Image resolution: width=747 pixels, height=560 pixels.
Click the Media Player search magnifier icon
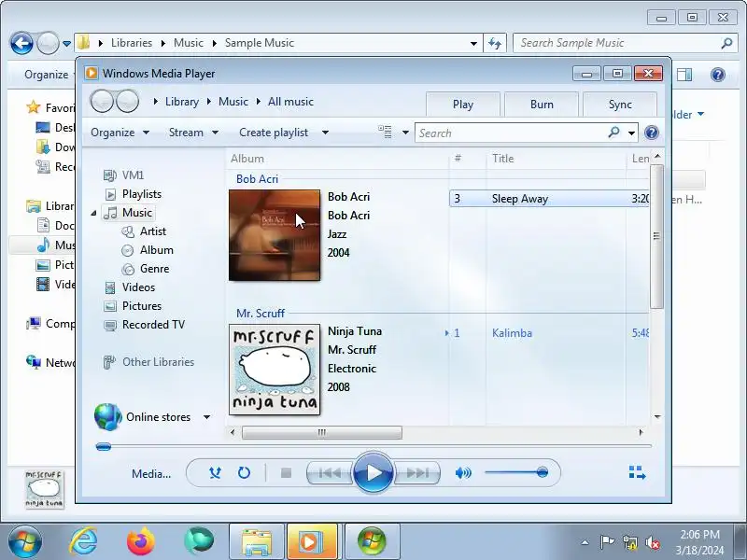(x=614, y=133)
